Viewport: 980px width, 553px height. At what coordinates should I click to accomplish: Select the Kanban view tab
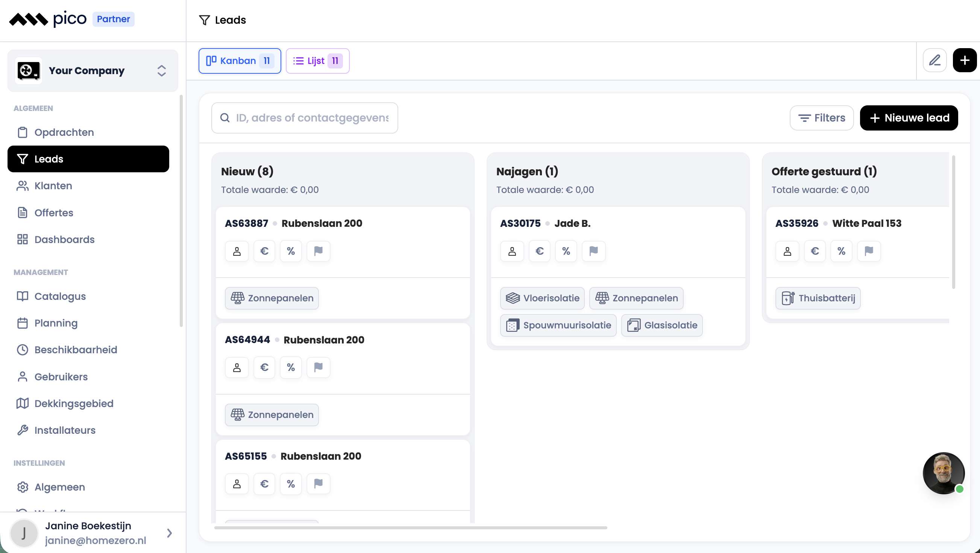tap(240, 61)
